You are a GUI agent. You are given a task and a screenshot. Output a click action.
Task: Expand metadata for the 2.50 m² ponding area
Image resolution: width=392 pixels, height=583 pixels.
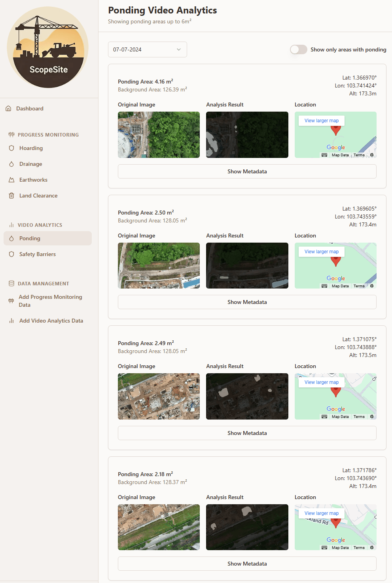[247, 302]
